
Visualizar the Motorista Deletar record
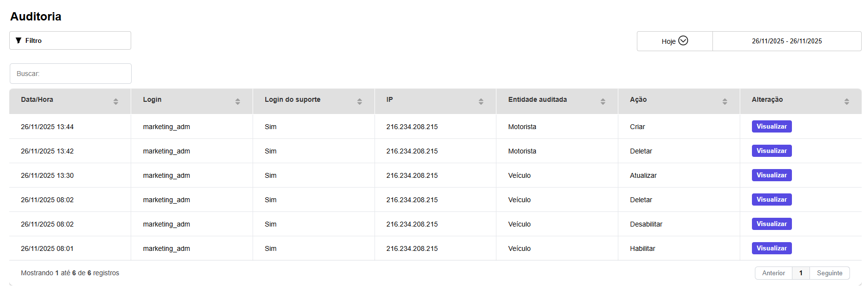(x=771, y=151)
